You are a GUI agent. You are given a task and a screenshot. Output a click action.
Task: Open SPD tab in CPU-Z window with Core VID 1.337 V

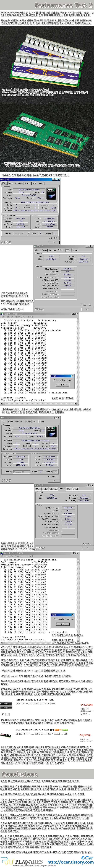(x=34, y=183)
